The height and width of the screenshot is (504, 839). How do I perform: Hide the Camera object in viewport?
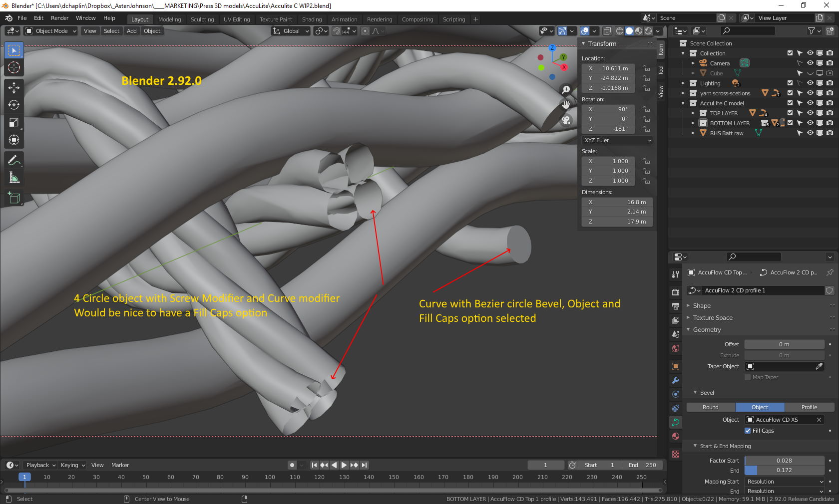810,63
